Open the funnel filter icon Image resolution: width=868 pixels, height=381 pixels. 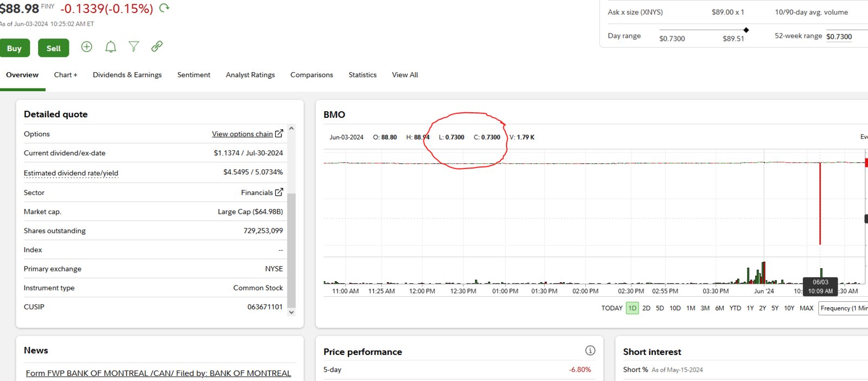click(133, 47)
